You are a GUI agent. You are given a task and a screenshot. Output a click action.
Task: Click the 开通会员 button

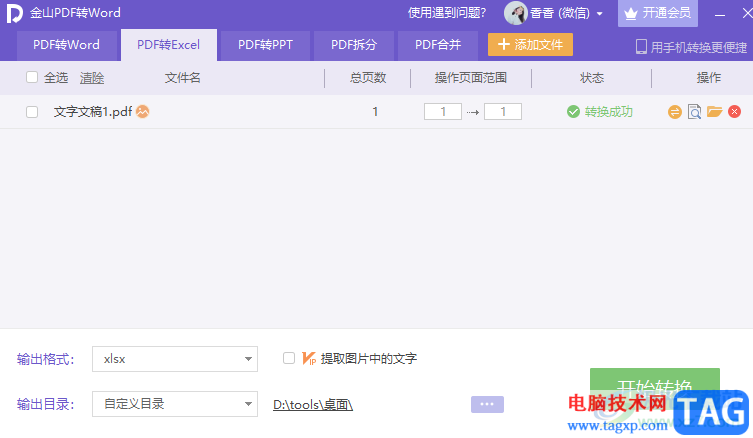point(657,13)
